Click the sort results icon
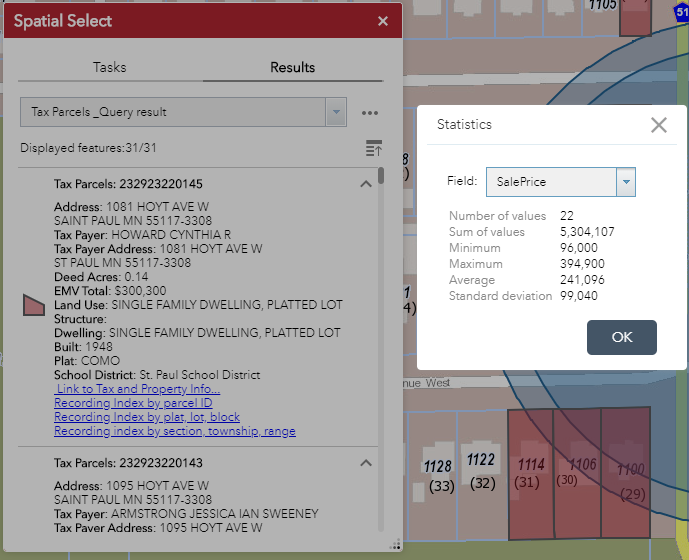 pos(374,148)
